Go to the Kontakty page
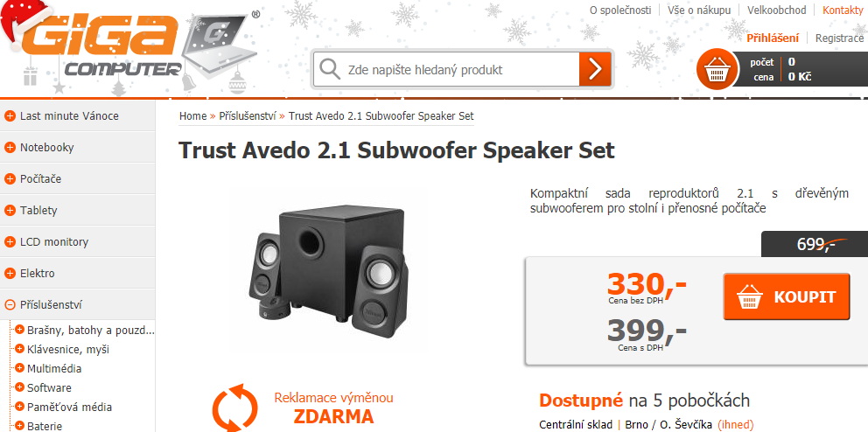This screenshot has height=432, width=868. click(x=843, y=10)
